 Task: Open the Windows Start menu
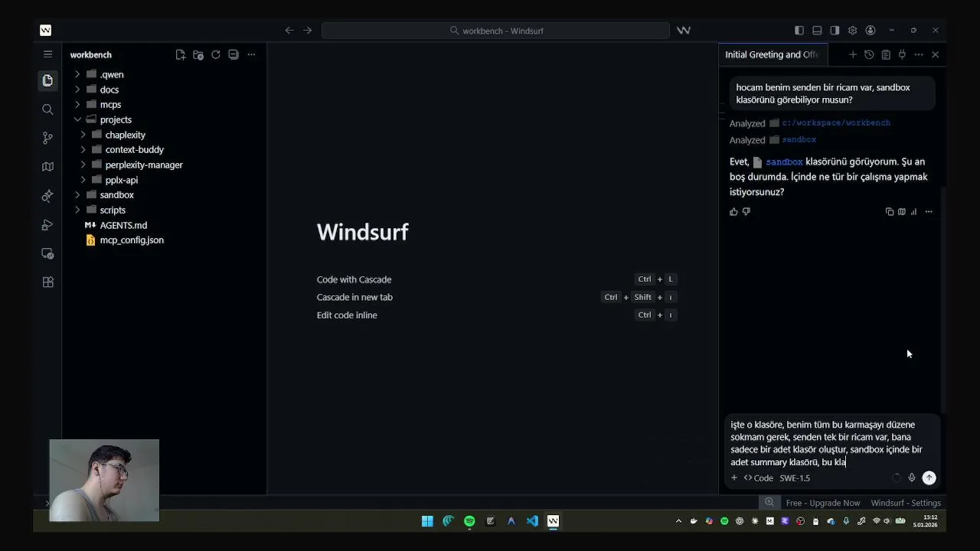pos(427,521)
